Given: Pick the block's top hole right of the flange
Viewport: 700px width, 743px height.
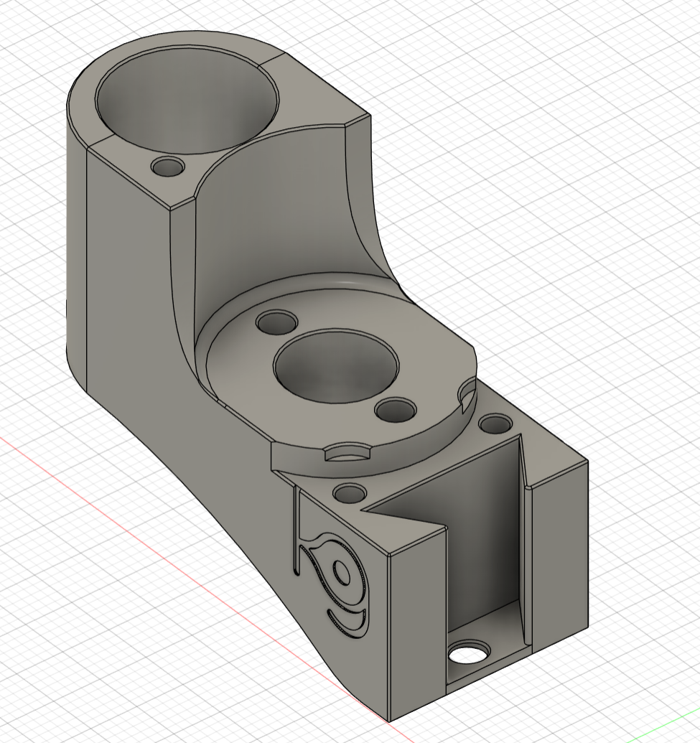Looking at the screenshot, I should click(495, 424).
